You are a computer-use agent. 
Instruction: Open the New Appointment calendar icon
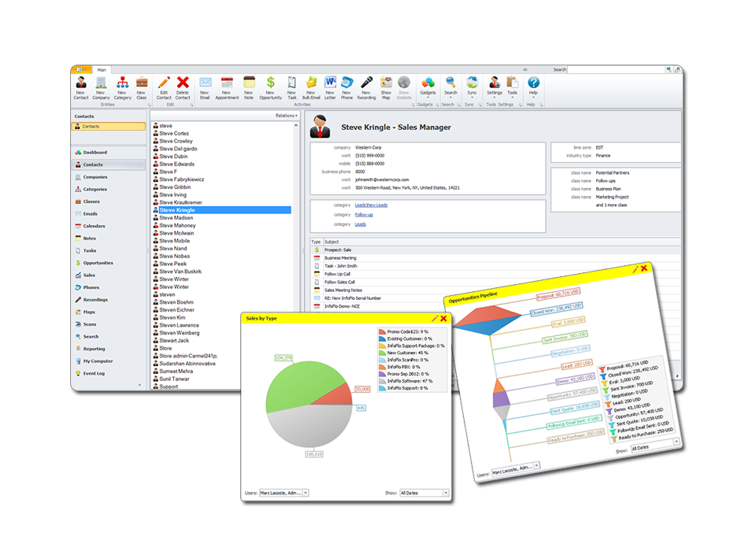227,87
